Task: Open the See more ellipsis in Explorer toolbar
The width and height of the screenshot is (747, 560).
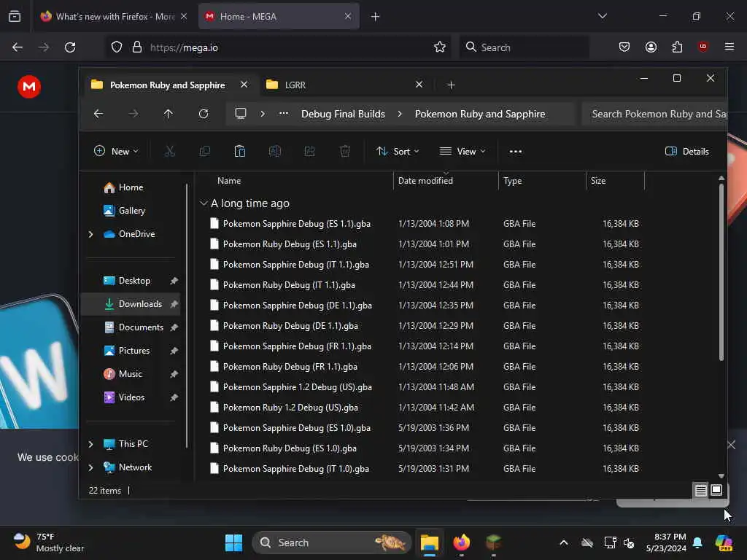Action: pos(516,152)
